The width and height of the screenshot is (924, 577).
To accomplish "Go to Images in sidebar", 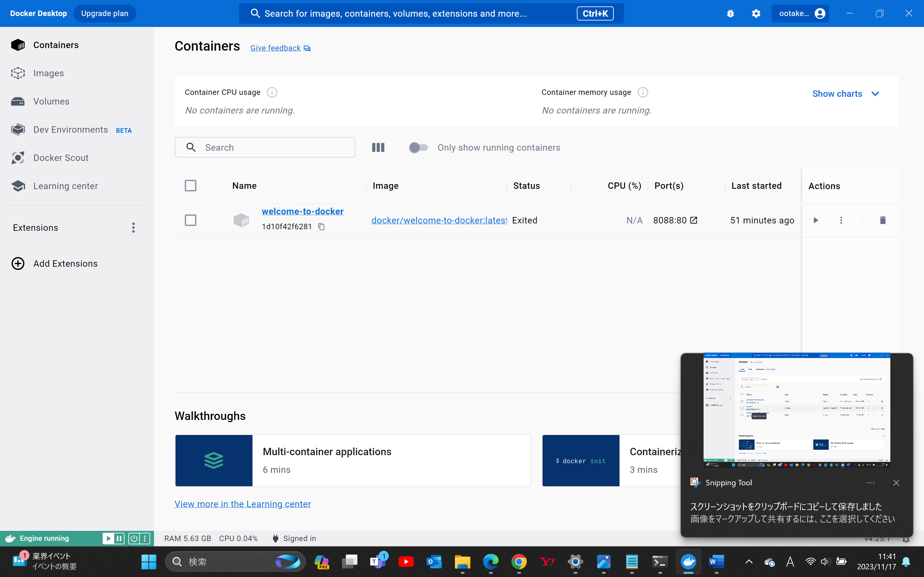I will [48, 73].
